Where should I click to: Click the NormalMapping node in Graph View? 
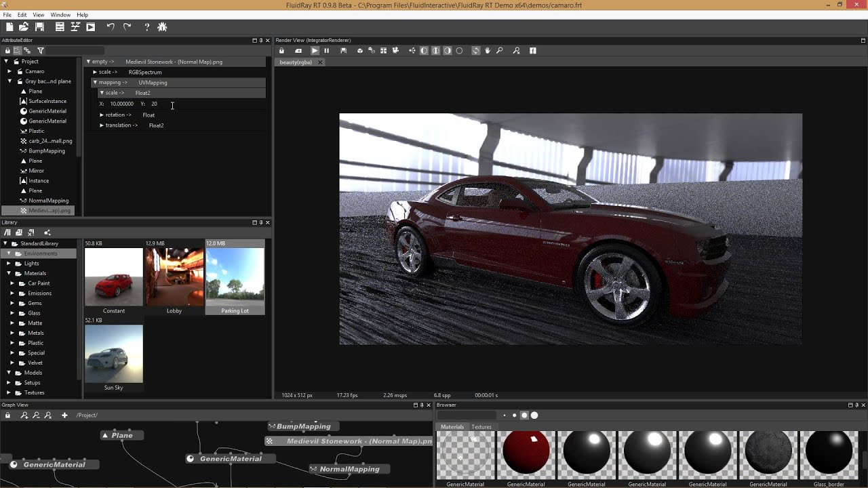[x=349, y=469]
